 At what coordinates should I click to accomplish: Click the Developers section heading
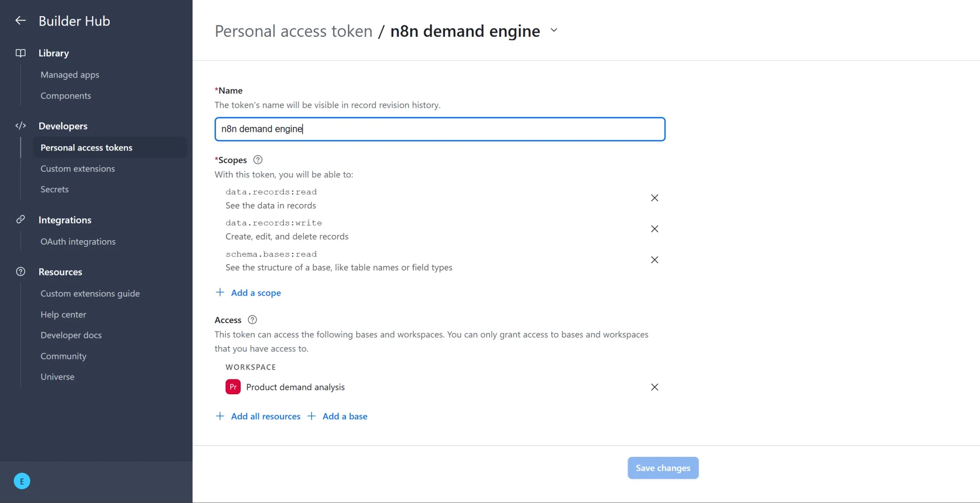coord(63,126)
